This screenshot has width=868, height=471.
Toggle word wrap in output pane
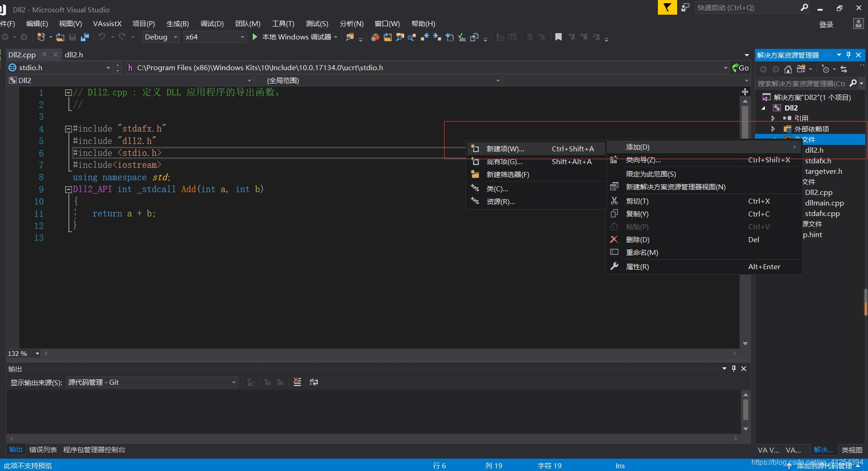click(x=314, y=382)
